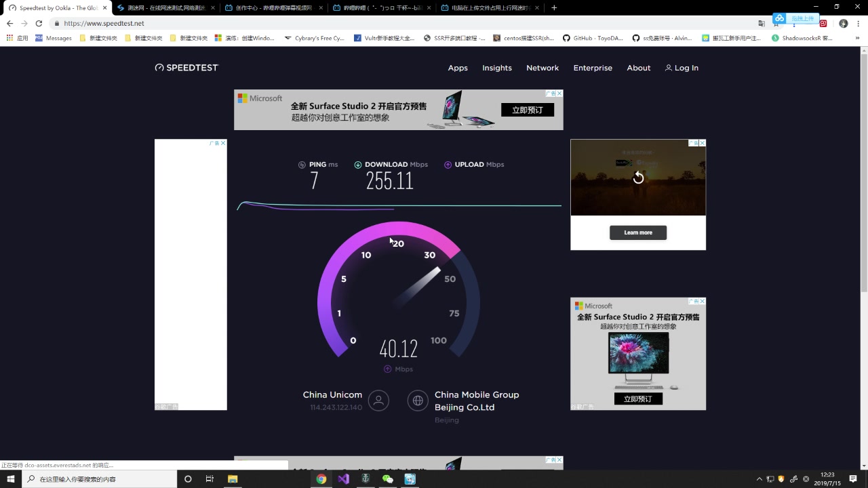
Task: Click 立即预订 in the right Surface Studio ad
Action: click(638, 399)
